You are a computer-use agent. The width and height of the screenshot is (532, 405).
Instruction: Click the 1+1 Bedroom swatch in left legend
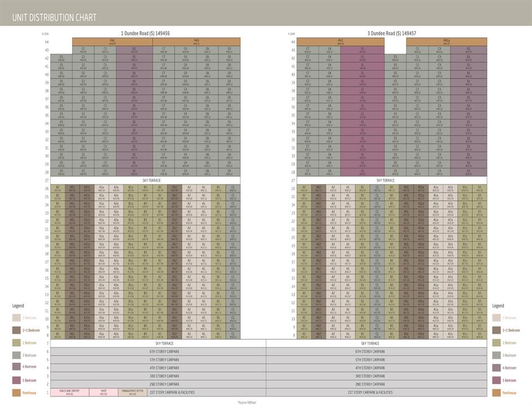[x=16, y=330]
